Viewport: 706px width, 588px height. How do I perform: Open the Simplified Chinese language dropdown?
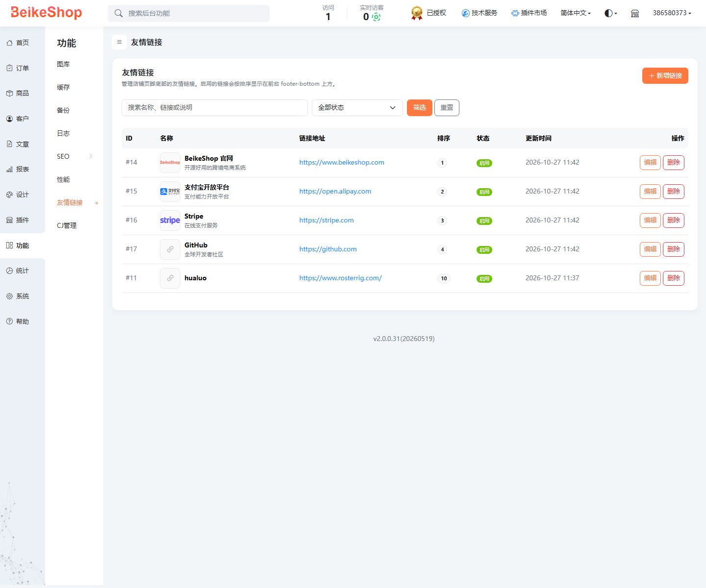[576, 13]
